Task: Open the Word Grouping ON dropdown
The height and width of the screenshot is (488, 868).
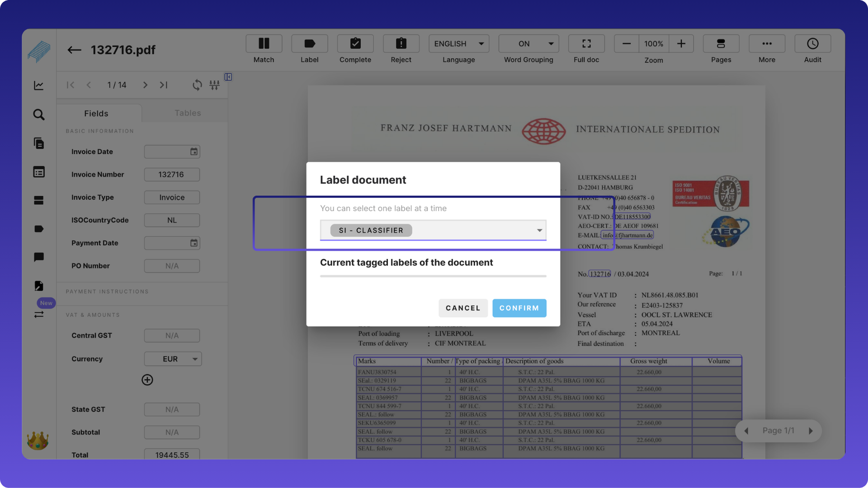Action: click(x=528, y=43)
